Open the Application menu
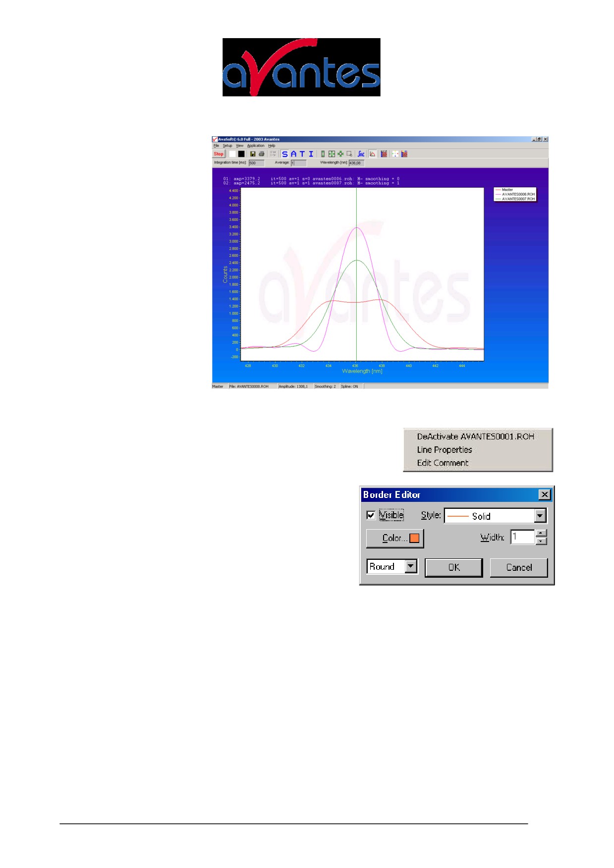 (x=256, y=146)
